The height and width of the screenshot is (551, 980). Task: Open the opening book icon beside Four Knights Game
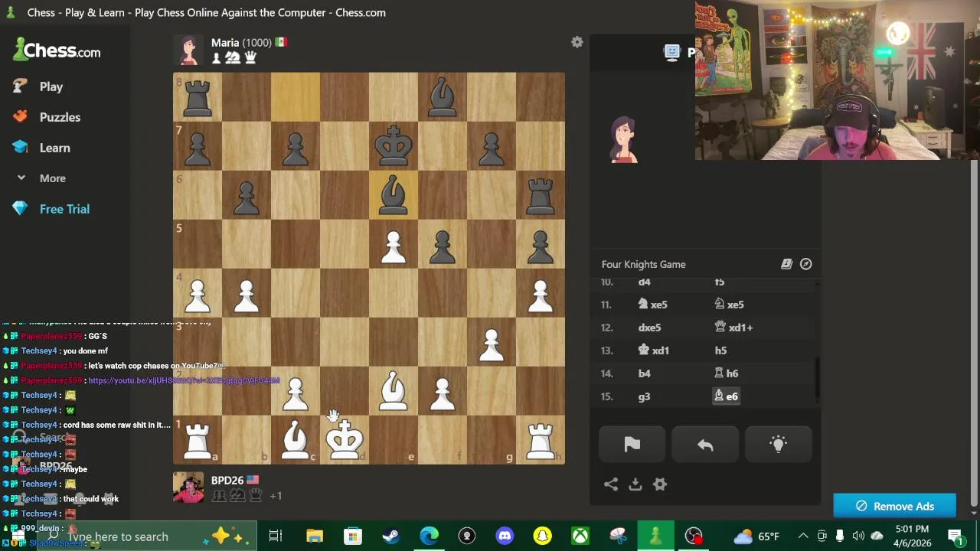pyautogui.click(x=786, y=264)
